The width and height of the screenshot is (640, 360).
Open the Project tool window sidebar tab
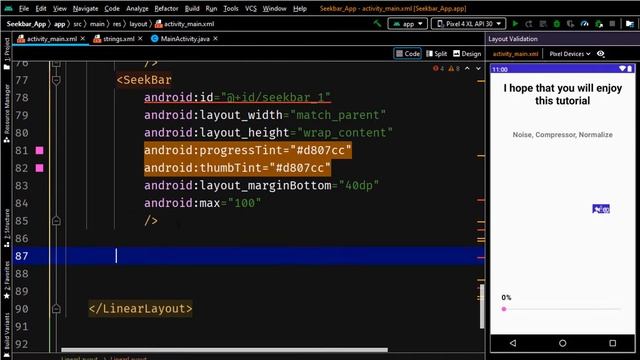tap(7, 53)
